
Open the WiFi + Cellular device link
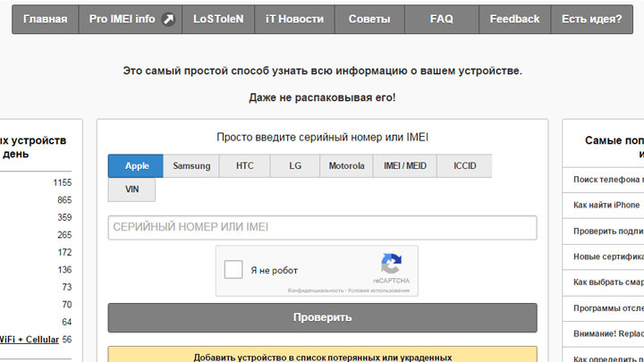(29, 340)
